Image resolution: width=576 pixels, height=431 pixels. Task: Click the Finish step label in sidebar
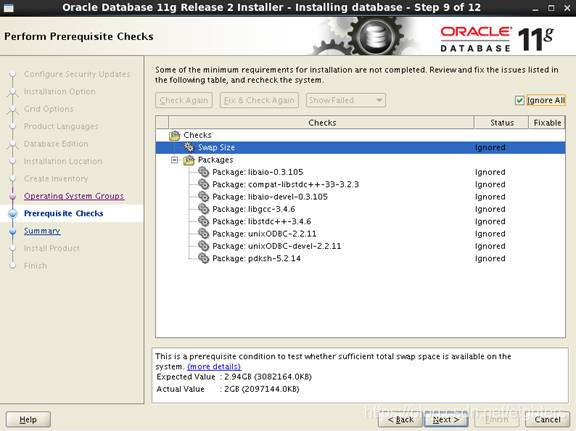[35, 266]
